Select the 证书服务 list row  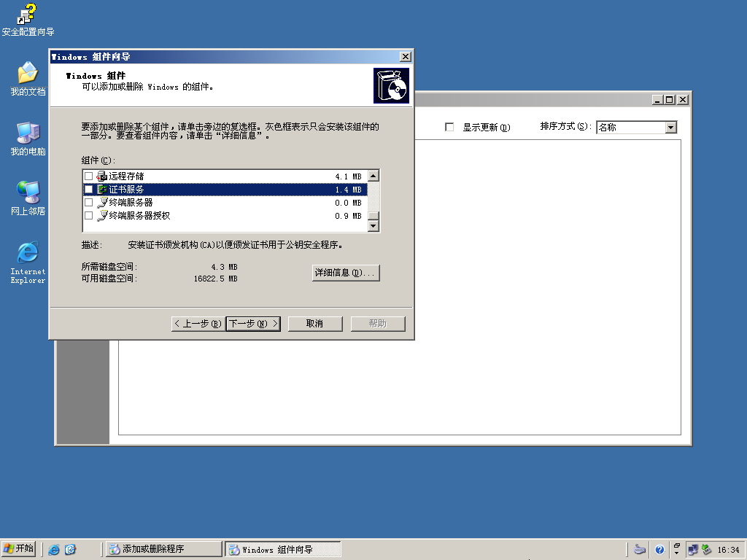225,190
